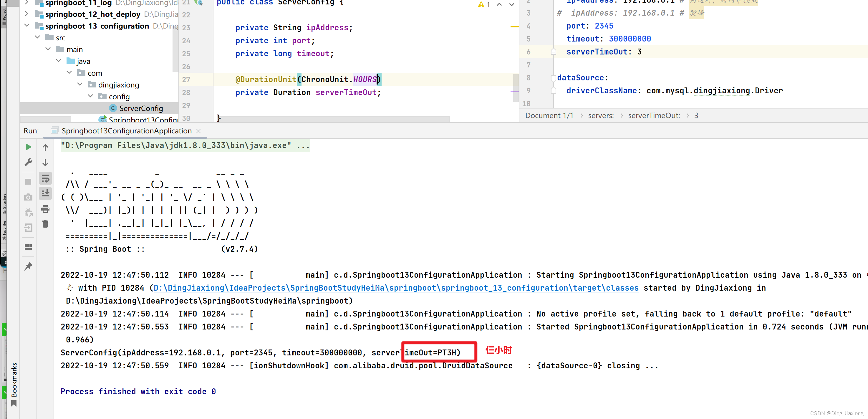Pin the Run tab with pin icon
868x419 pixels.
(28, 266)
